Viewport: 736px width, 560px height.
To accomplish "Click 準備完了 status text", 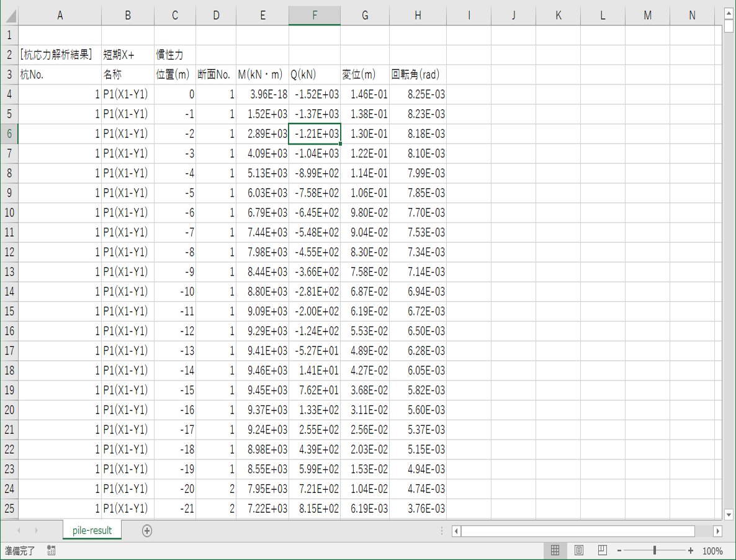I will [20, 551].
